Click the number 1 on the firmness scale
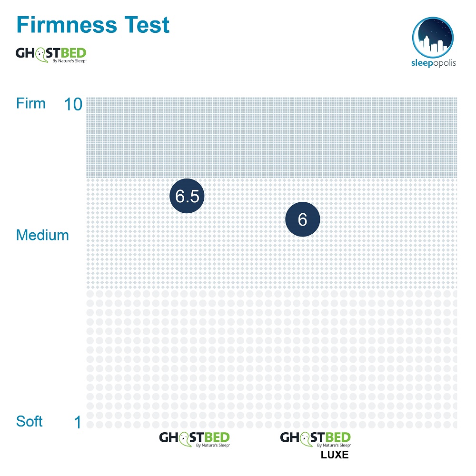This screenshot has width=476, height=476. coord(78,422)
